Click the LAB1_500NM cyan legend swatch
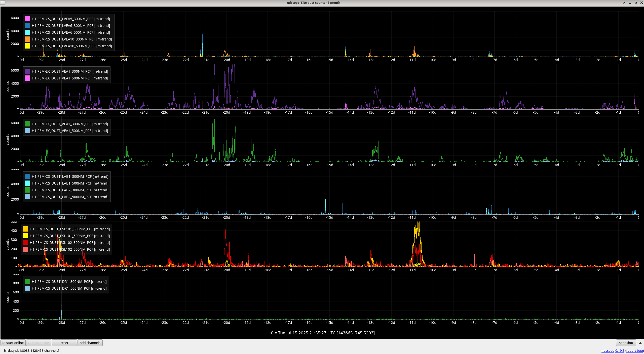This screenshot has width=644, height=354. pos(27,183)
